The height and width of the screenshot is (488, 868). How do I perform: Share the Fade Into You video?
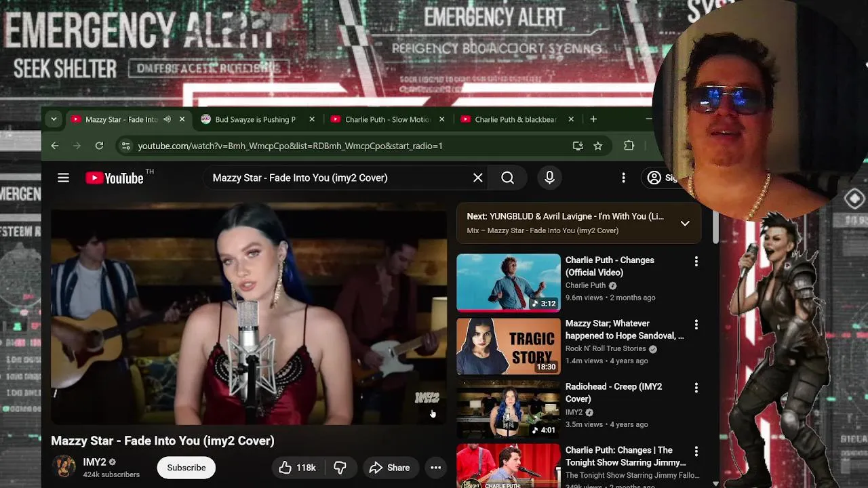pos(389,468)
